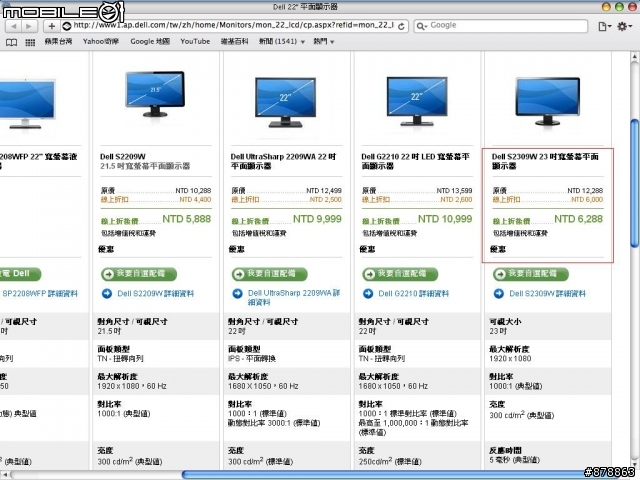Viewport: 640px width, 480px height.
Task: Click the NTD 9,999 price
Action: [x=317, y=219]
